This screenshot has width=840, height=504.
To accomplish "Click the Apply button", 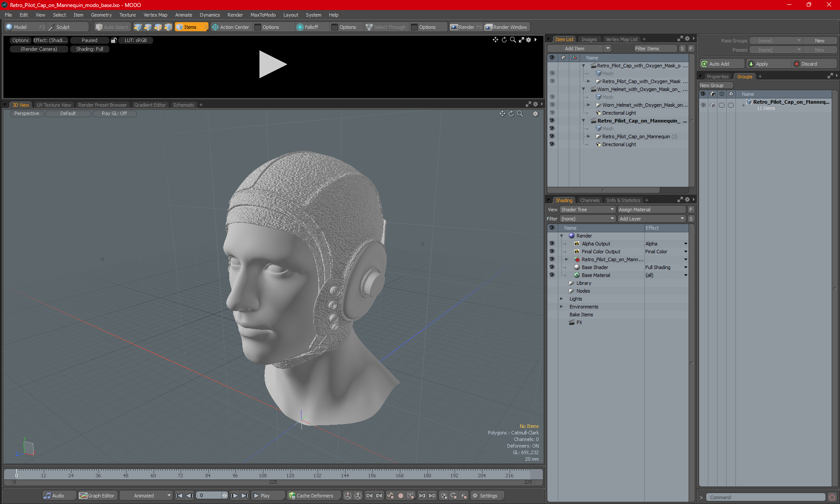I will pos(769,64).
